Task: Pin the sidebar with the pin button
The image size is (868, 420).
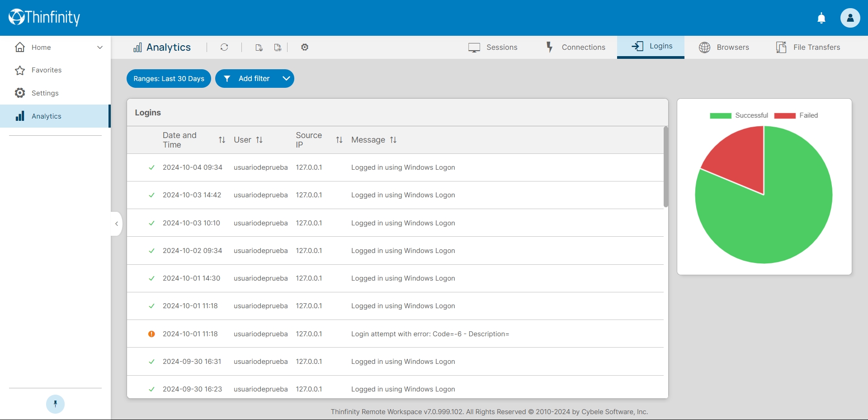Action: [55, 404]
